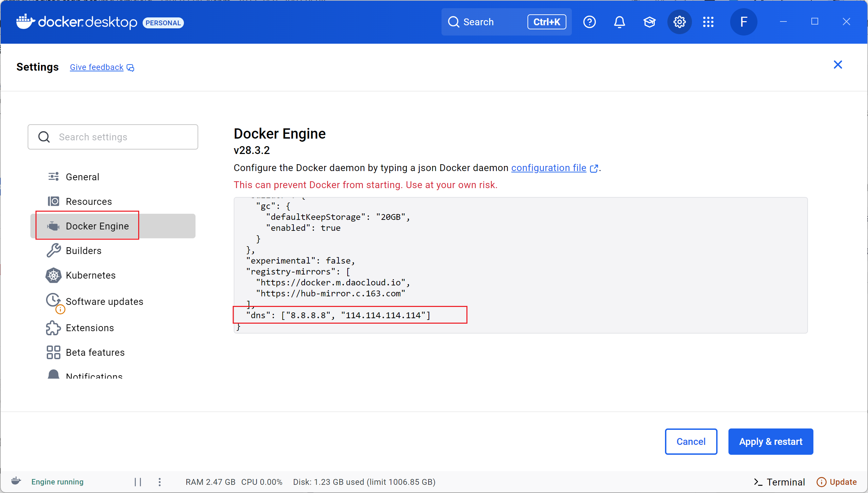Viewport: 868px width, 493px height.
Task: Close the Settings panel with the X
Action: pos(838,65)
